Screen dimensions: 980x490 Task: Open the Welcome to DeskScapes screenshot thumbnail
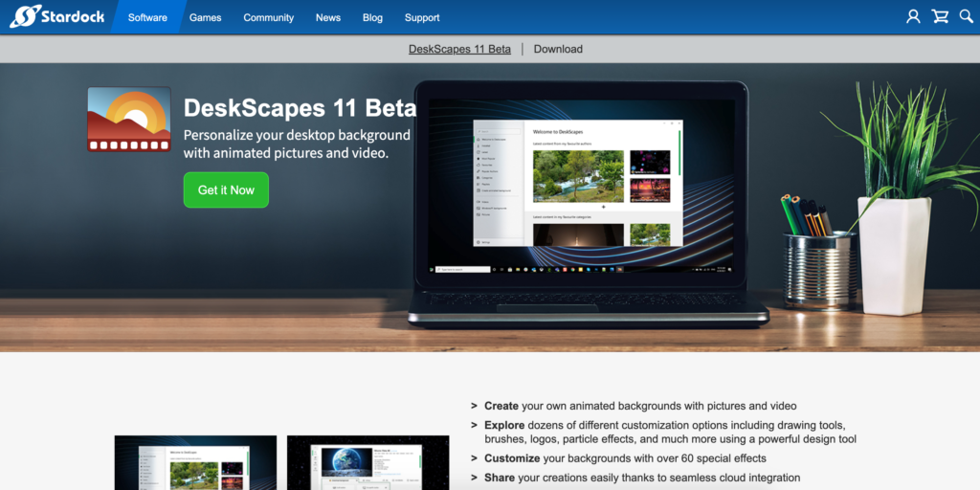[x=195, y=462]
